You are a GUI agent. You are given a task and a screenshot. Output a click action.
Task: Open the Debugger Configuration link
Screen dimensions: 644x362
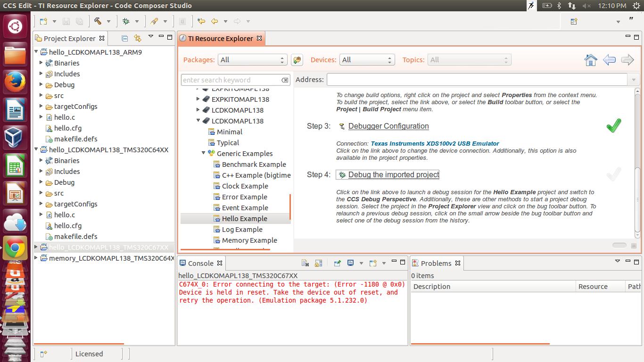[388, 126]
